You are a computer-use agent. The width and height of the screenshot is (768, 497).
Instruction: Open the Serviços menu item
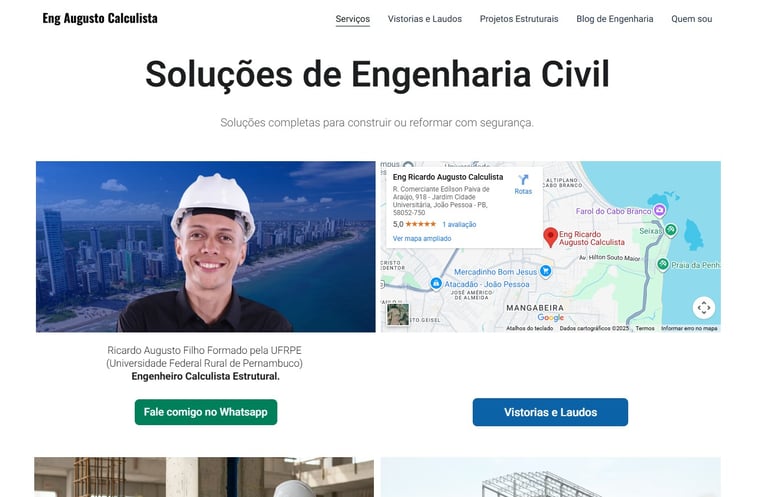(353, 19)
